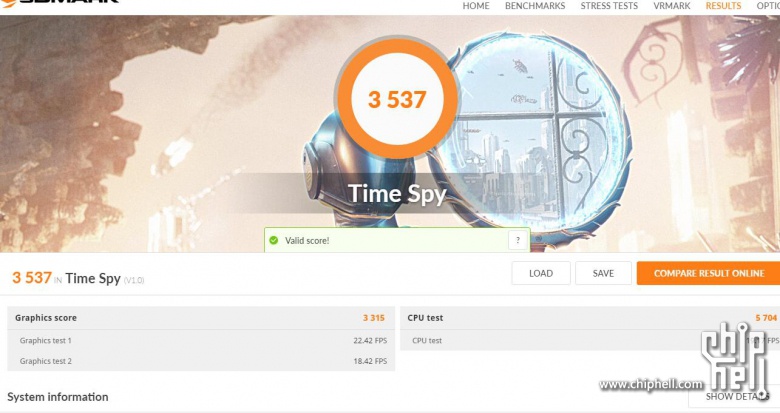Click the 3DMark logo icon
This screenshot has width=780, height=413.
[x=8, y=2]
